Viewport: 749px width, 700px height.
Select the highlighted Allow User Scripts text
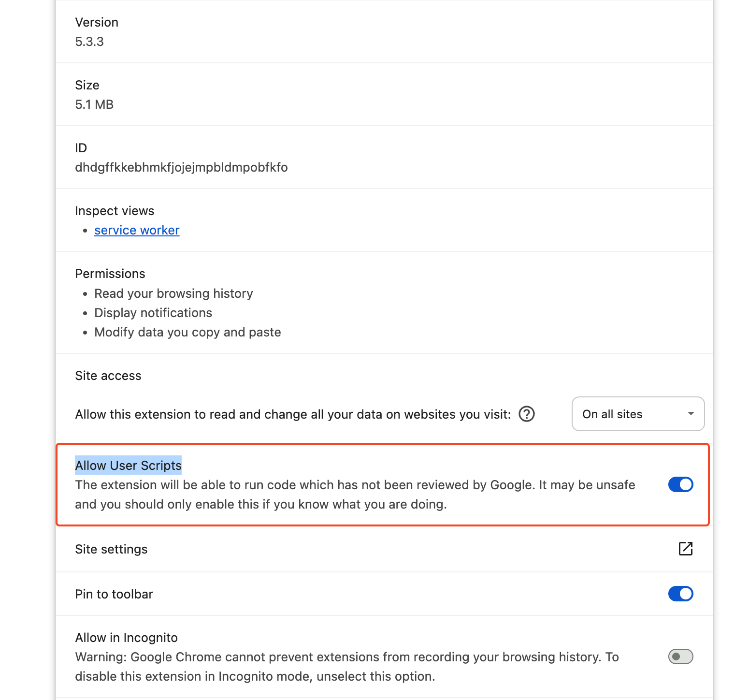pyautogui.click(x=128, y=465)
